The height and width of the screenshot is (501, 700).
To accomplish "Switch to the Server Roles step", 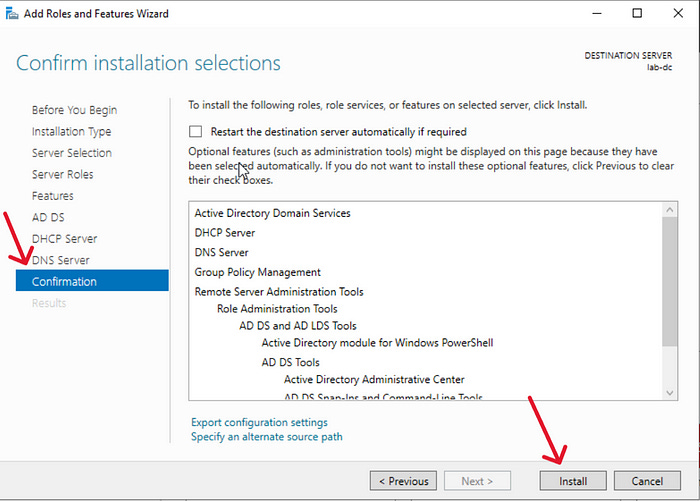I will (62, 174).
